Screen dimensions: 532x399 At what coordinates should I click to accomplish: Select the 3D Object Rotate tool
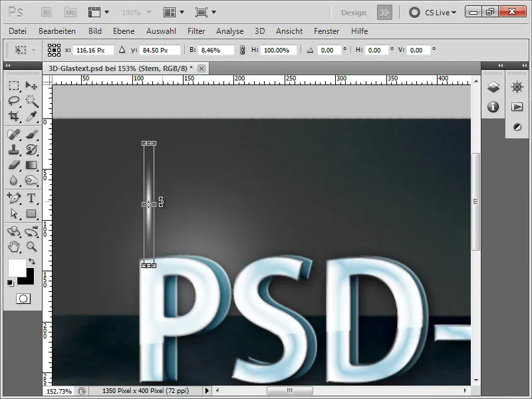[x=13, y=231]
